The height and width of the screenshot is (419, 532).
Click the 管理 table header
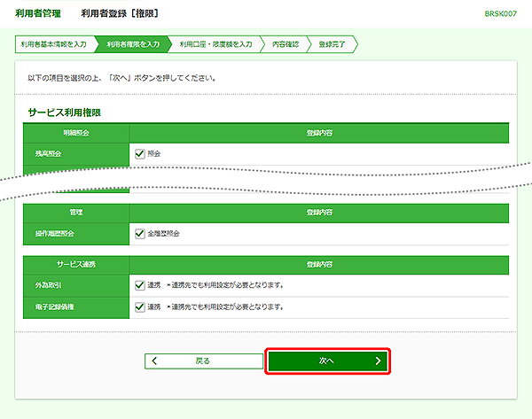(x=76, y=213)
